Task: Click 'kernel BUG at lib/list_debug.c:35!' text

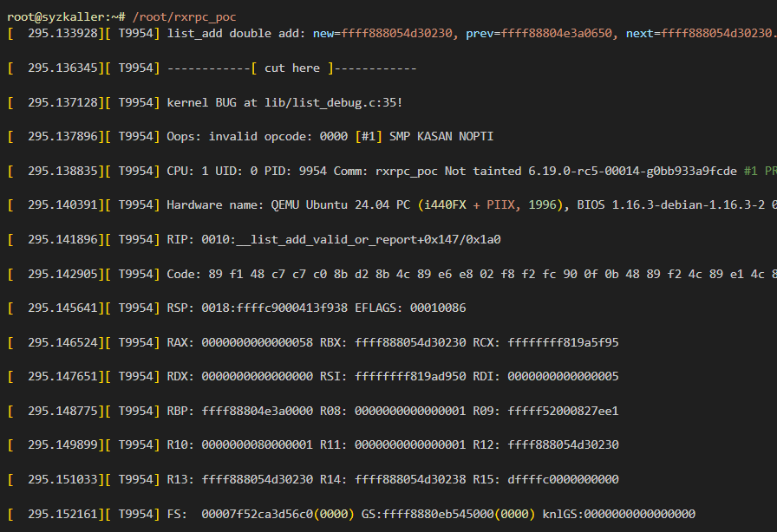Action: coord(284,102)
